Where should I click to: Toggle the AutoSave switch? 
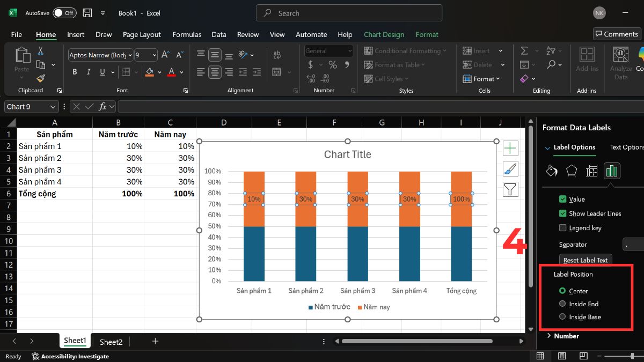coord(64,13)
